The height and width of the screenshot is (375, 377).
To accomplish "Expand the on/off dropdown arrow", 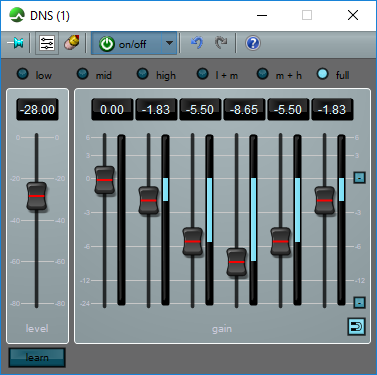I will (169, 43).
